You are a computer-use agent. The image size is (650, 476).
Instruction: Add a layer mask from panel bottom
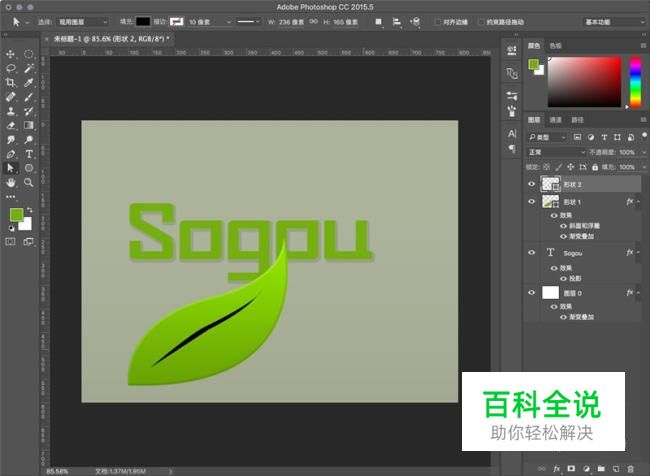click(571, 469)
